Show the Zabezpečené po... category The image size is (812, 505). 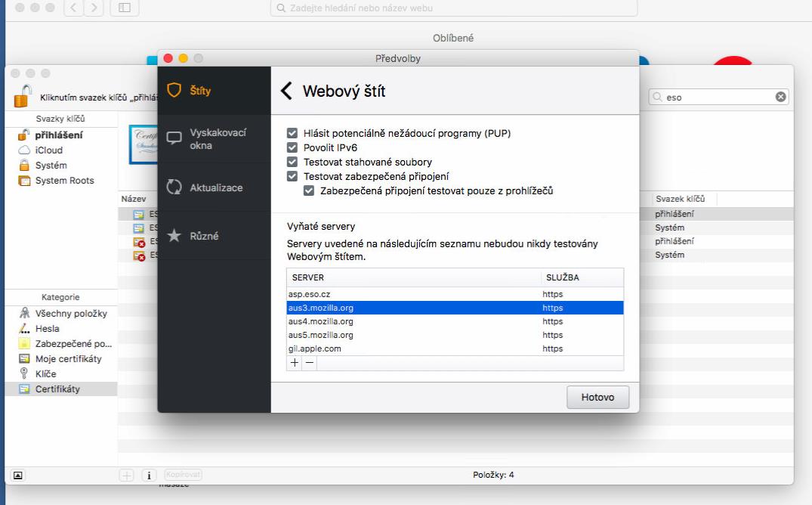click(x=61, y=344)
